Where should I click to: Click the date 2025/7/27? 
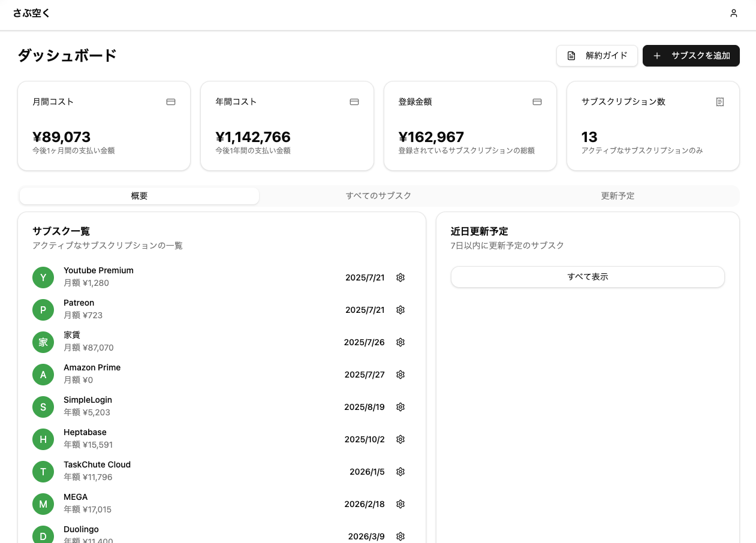pos(365,375)
